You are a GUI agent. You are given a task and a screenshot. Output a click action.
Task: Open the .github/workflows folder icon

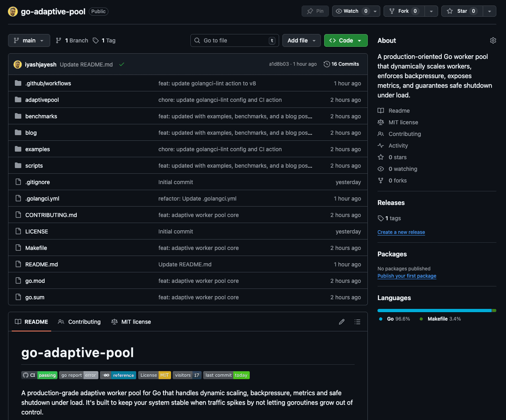18,83
